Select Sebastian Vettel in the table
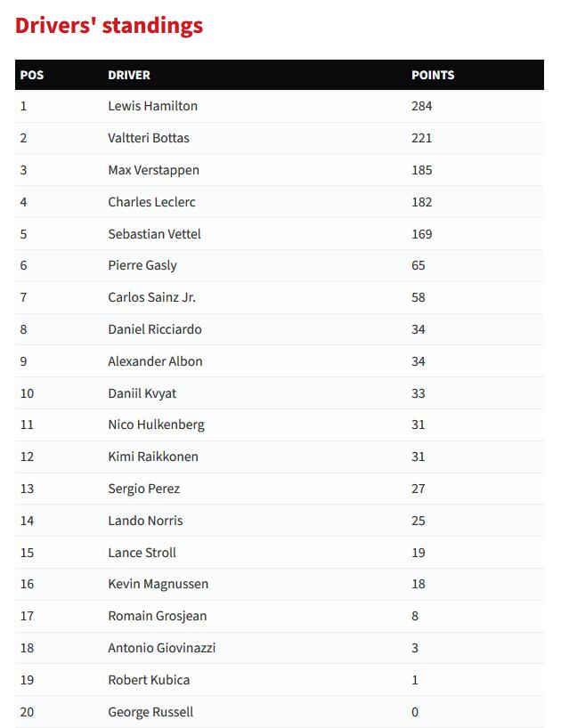The height and width of the screenshot is (728, 561). pos(154,234)
